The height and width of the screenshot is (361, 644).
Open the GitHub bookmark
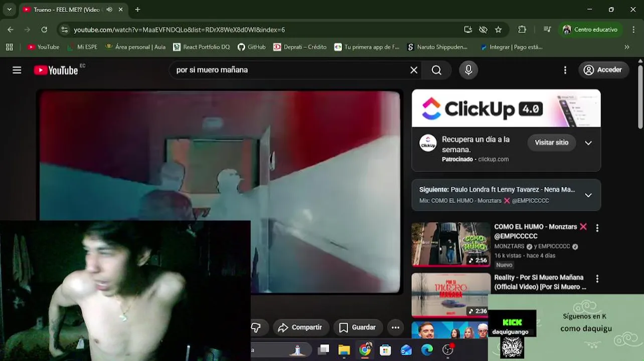click(252, 47)
